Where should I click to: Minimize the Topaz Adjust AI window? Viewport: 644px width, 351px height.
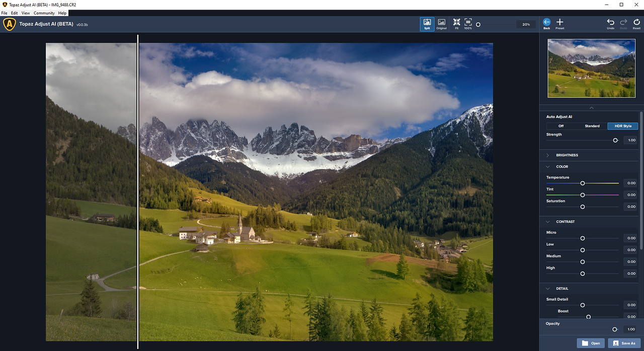(x=607, y=5)
